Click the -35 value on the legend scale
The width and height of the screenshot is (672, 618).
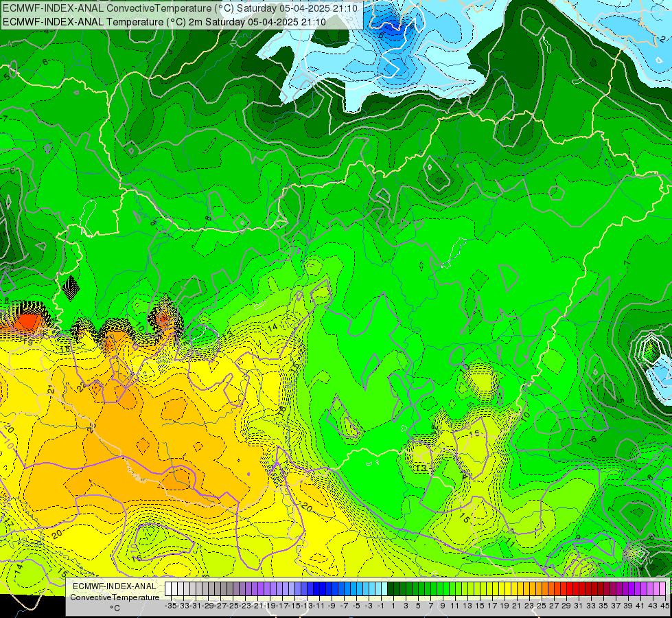pos(170,606)
